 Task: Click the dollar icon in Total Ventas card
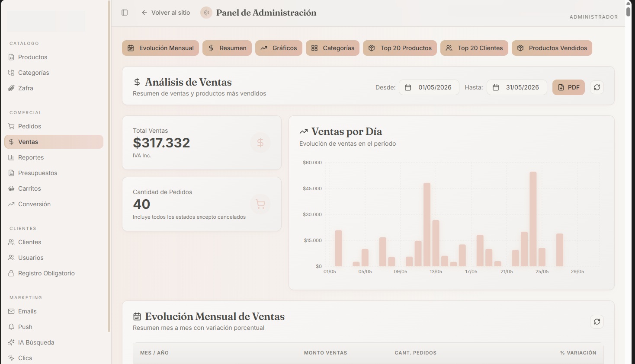[260, 143]
